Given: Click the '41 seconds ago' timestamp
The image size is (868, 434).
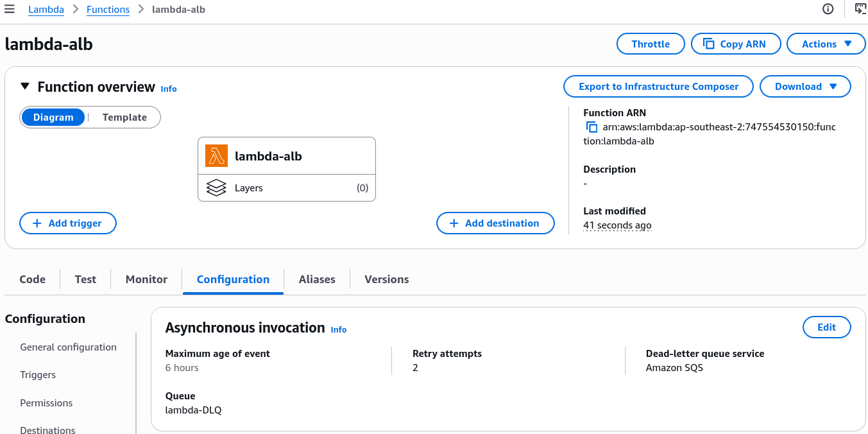Looking at the screenshot, I should pyautogui.click(x=617, y=225).
